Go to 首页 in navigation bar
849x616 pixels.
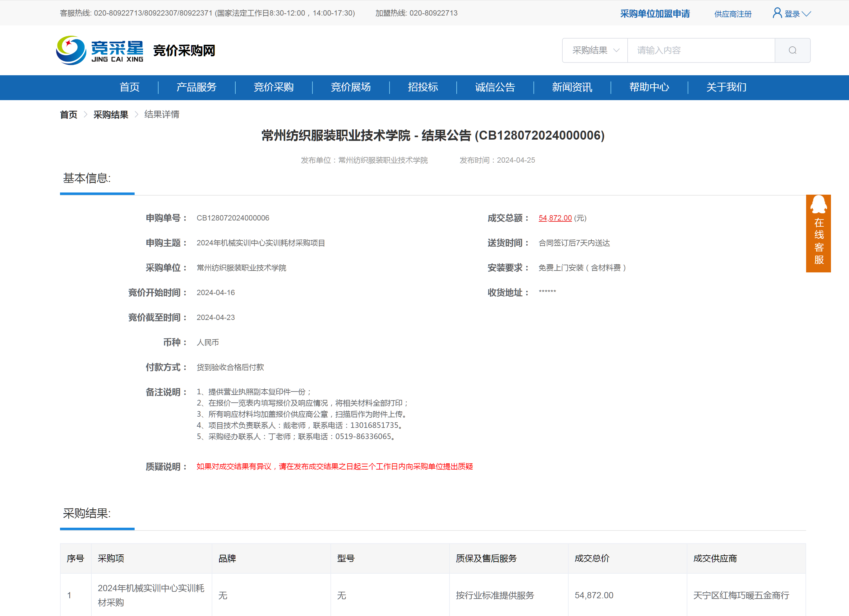click(130, 87)
